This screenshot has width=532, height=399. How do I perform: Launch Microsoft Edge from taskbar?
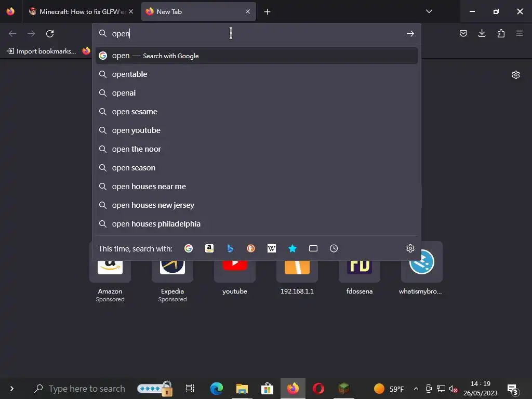pos(217,389)
